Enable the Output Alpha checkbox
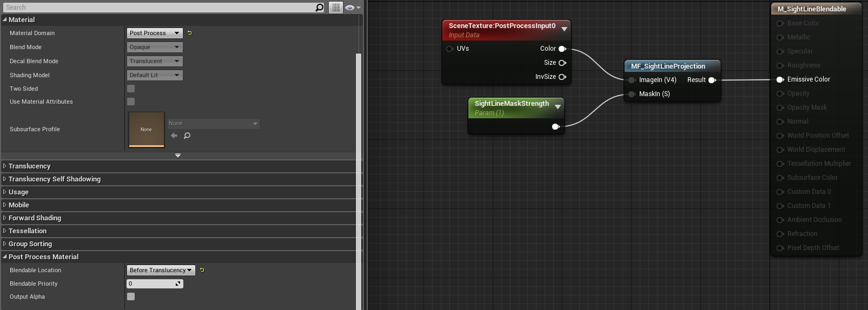868x310 pixels. (x=131, y=296)
